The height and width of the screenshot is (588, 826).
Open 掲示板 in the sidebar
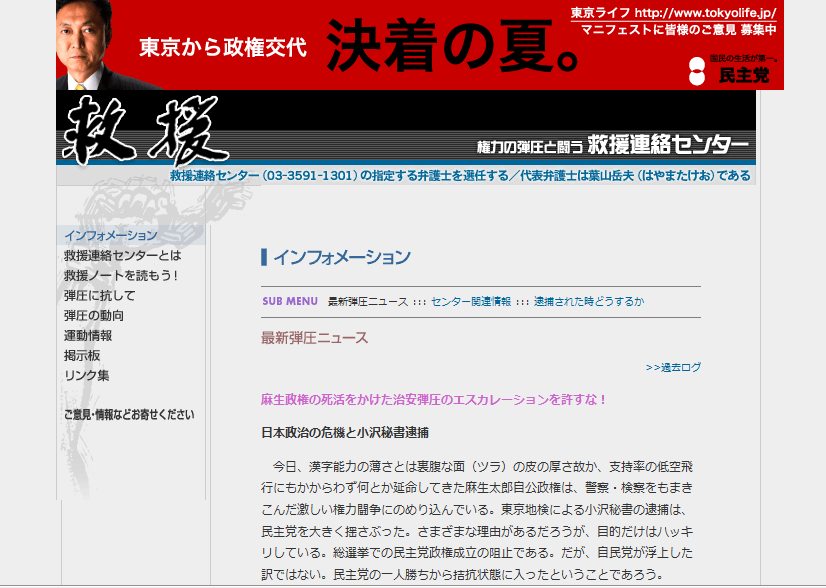pyautogui.click(x=82, y=356)
